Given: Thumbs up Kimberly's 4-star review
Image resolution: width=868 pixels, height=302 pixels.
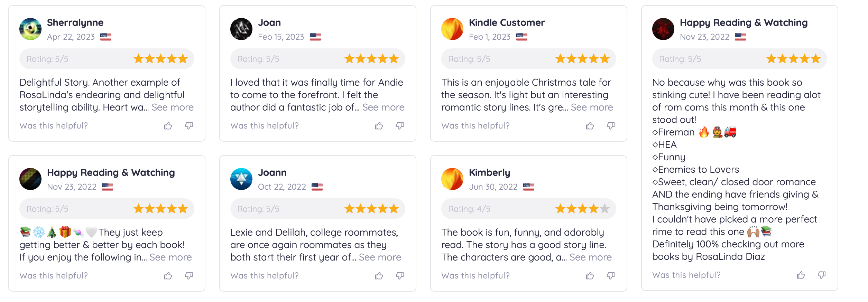Looking at the screenshot, I should (590, 276).
